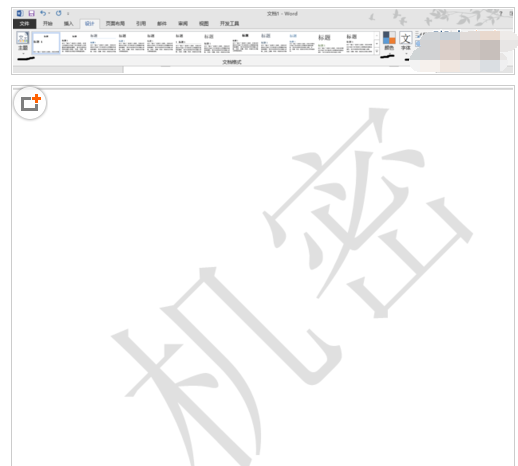Click the Redo icon in quick access toolbar

click(x=58, y=13)
